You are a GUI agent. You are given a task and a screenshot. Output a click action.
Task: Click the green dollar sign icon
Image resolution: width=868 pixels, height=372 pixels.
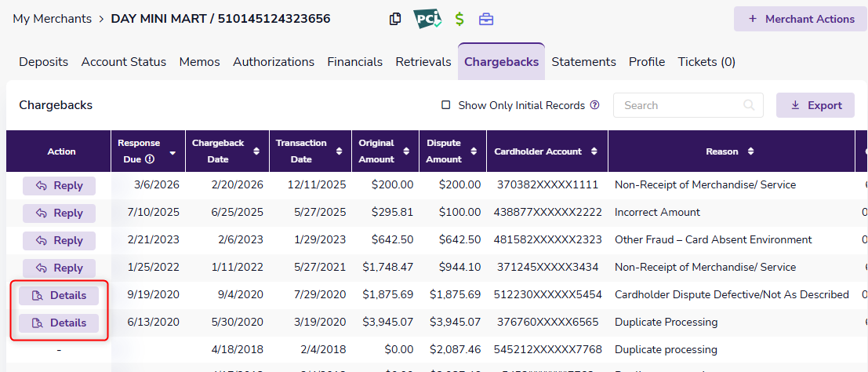pyautogui.click(x=459, y=19)
